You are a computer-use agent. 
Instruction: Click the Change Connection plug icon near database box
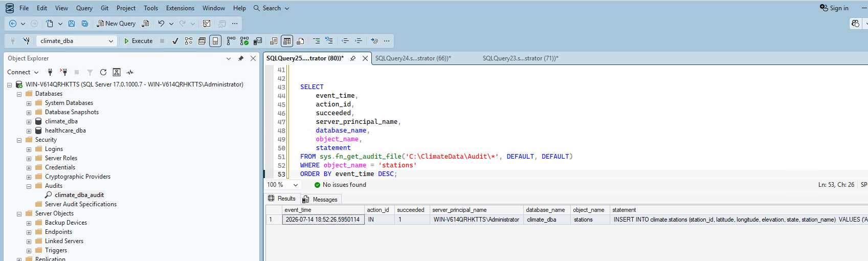pyautogui.click(x=26, y=41)
